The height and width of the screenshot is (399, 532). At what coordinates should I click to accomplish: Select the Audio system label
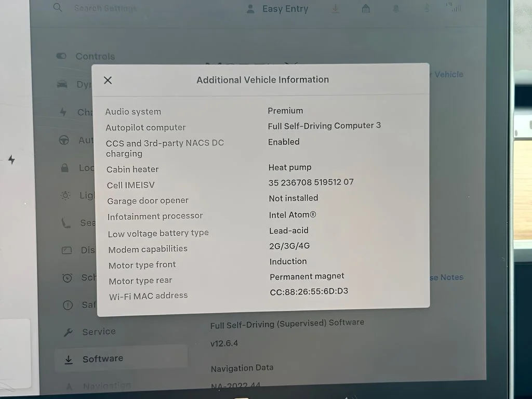click(x=133, y=112)
